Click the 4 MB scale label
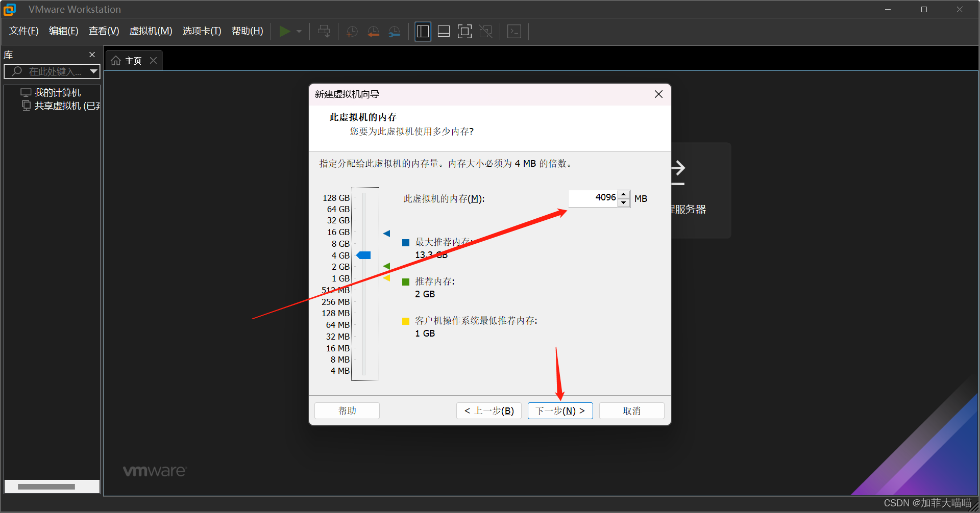This screenshot has width=980, height=513. [x=340, y=371]
